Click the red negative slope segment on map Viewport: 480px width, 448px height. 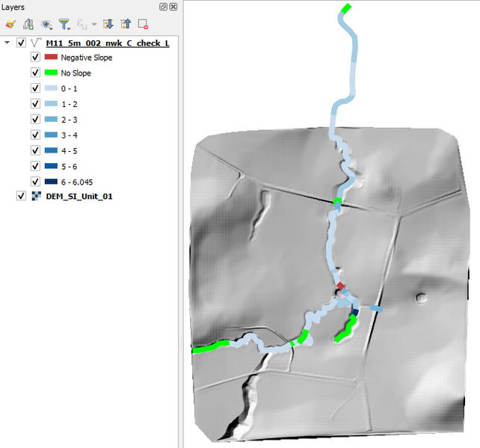coord(341,286)
